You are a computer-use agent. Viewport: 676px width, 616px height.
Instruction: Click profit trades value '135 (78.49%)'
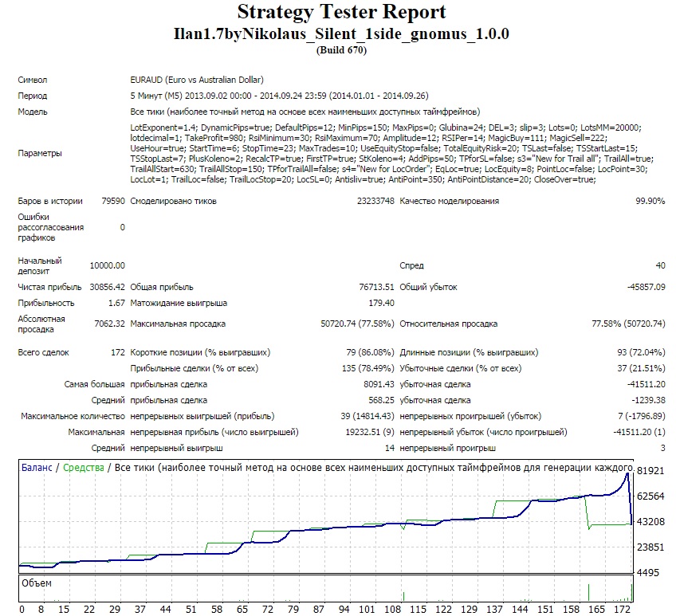[367, 369]
